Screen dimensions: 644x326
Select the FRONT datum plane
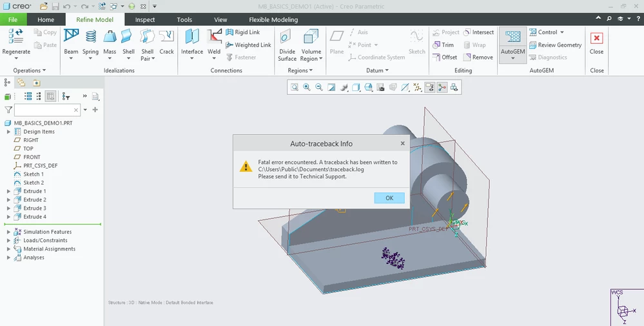(32, 157)
